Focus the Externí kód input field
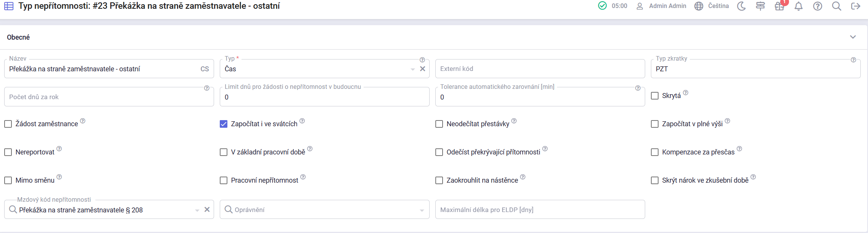 point(540,69)
